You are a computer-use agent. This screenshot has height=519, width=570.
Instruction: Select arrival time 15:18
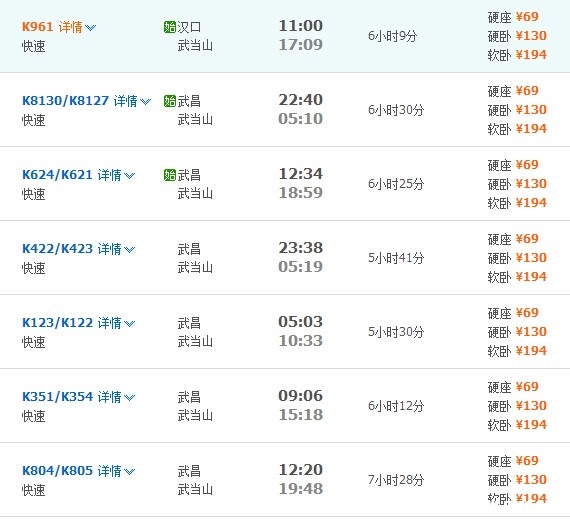(x=301, y=414)
